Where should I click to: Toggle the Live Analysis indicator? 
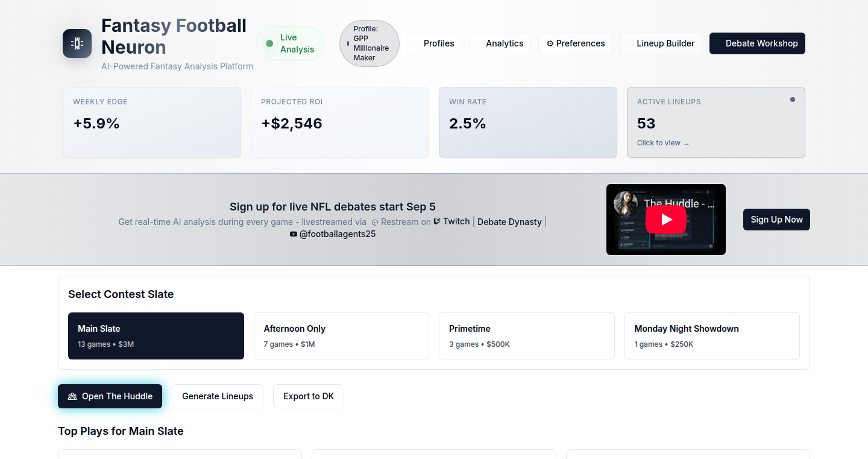(290, 43)
